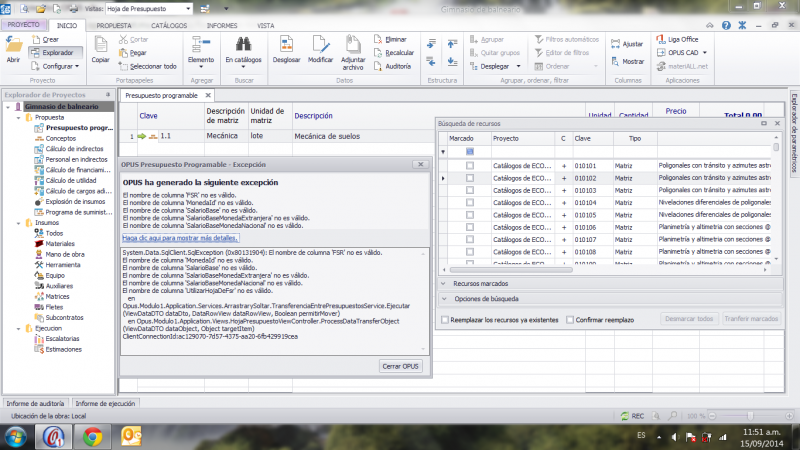Toggle the Confirmar reemplazo checkbox
Image resolution: width=800 pixels, height=450 pixels.
(x=570, y=320)
